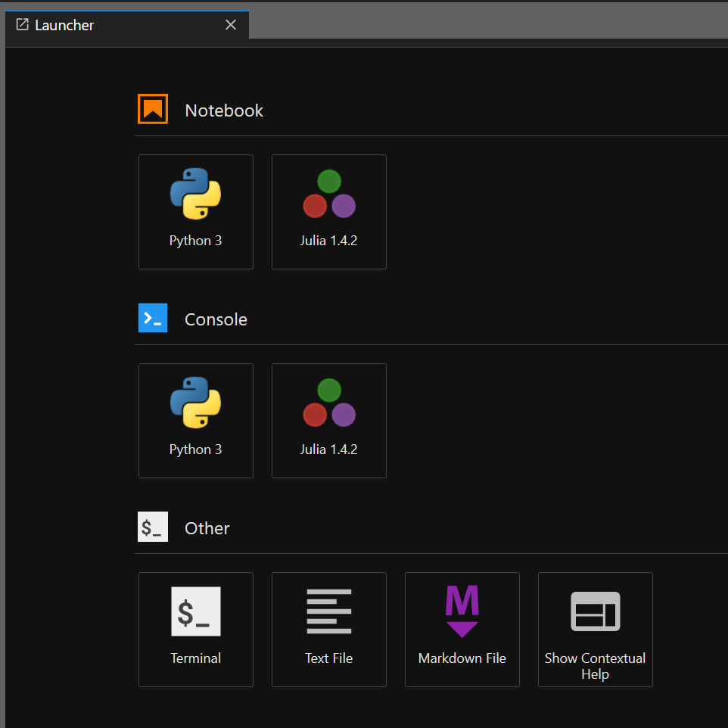Viewport: 728px width, 728px height.
Task: Click the "Other" section heading text
Action: pyautogui.click(x=207, y=528)
